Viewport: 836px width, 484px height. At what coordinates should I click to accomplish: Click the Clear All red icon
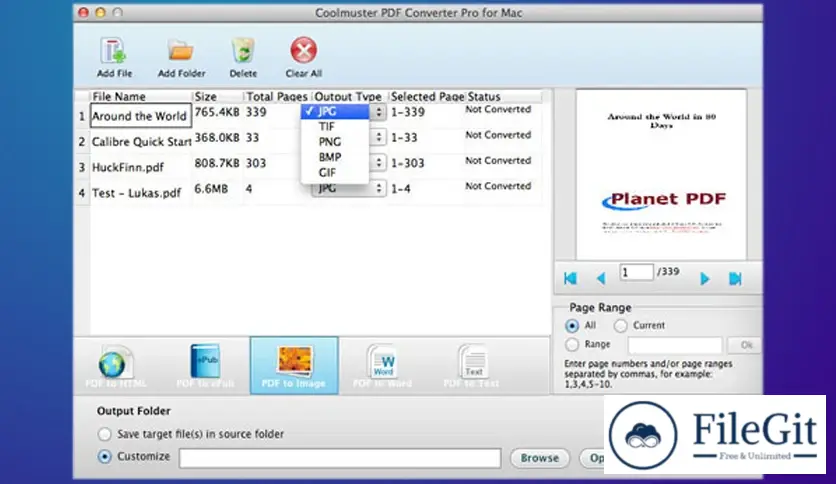point(303,51)
